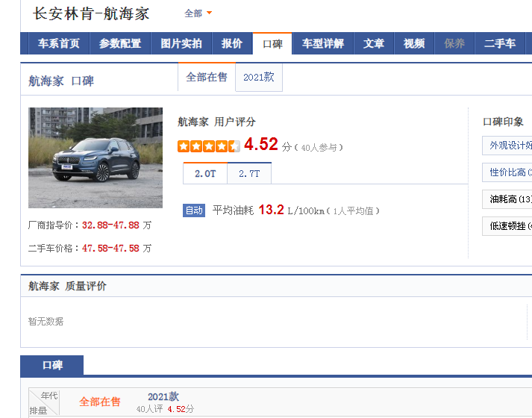Switch to the 图片实拍 tab
Viewport: 532px width, 418px height.
tap(181, 44)
